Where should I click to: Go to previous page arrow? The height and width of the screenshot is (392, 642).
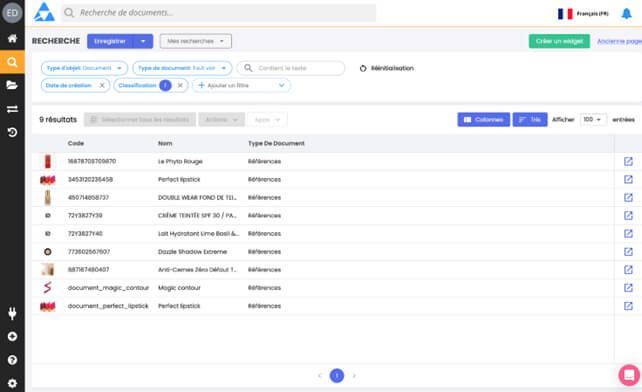coord(320,375)
